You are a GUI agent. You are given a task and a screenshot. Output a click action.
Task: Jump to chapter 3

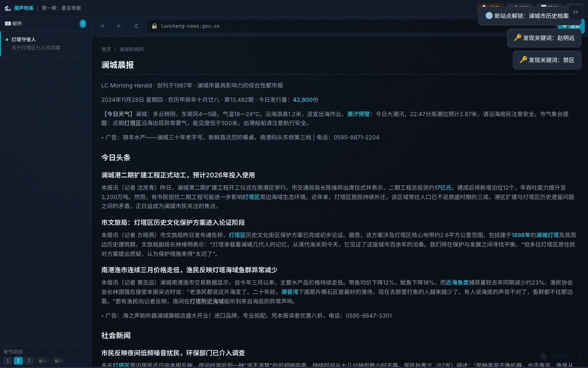point(29,361)
